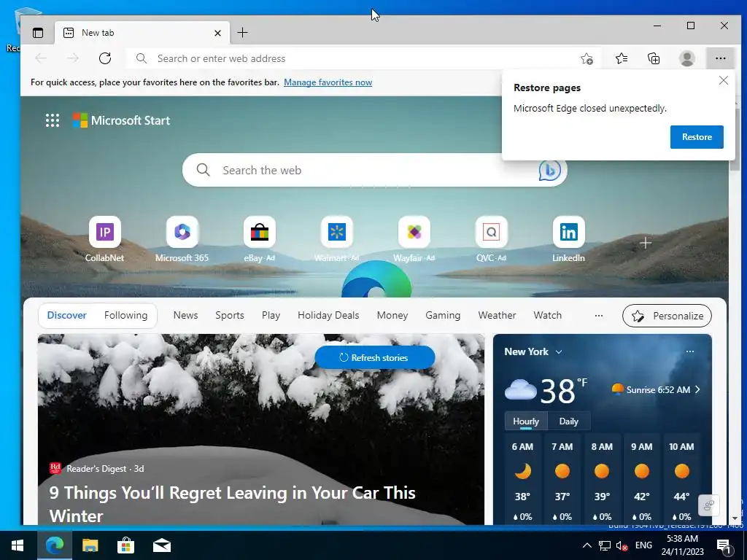Viewport: 747px width, 560px height.
Task: Open the Watch category
Action: click(x=547, y=315)
